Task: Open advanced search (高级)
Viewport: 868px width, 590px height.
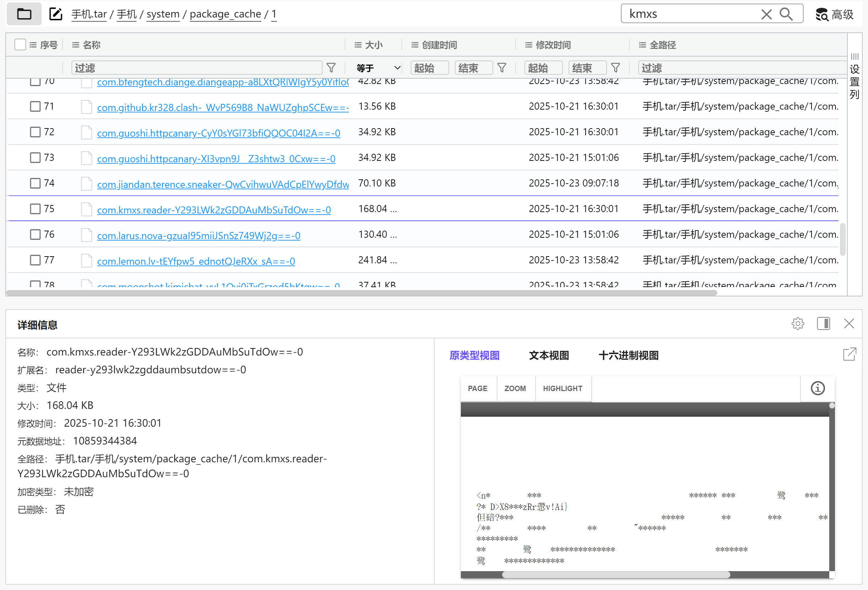Action: [835, 14]
